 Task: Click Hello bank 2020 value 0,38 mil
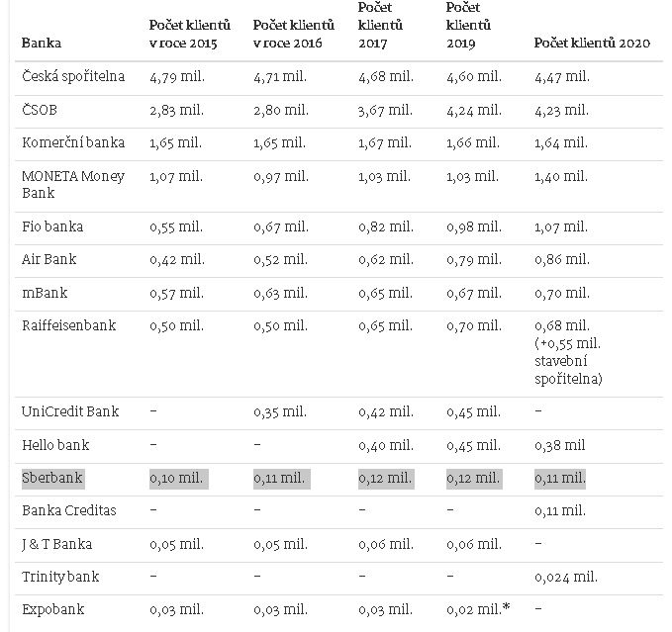tap(560, 445)
